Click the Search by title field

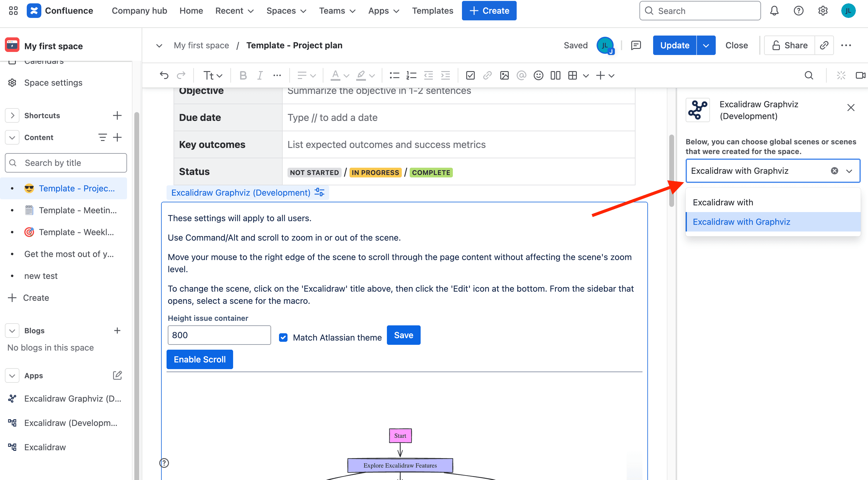[x=66, y=163]
